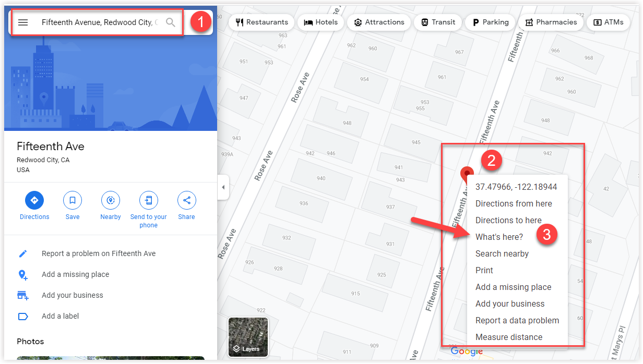The height and width of the screenshot is (364, 643).
Task: Click the red map pin marker
Action: (x=467, y=174)
